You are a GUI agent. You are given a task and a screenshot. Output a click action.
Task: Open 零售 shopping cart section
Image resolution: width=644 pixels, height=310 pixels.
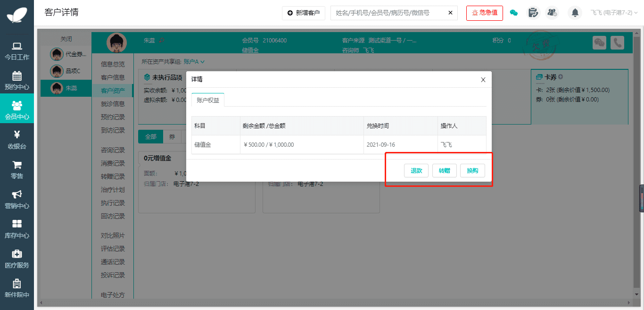point(17,170)
